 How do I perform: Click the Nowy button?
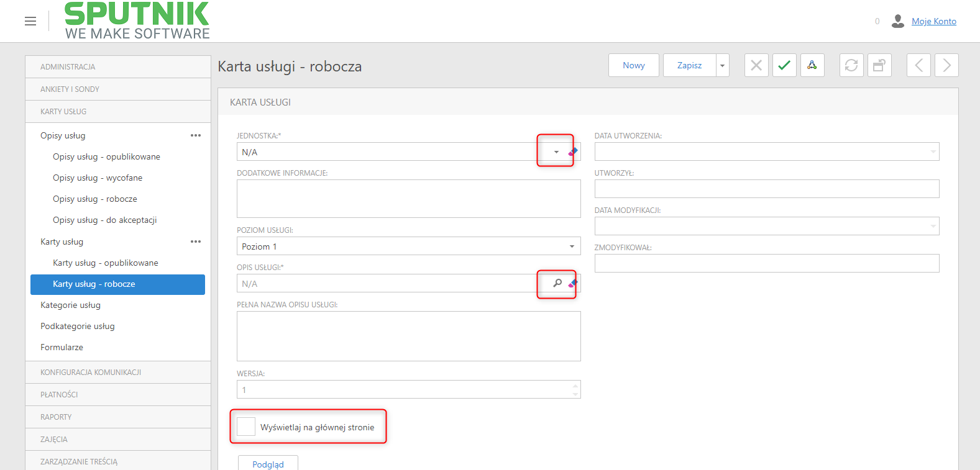pyautogui.click(x=634, y=65)
